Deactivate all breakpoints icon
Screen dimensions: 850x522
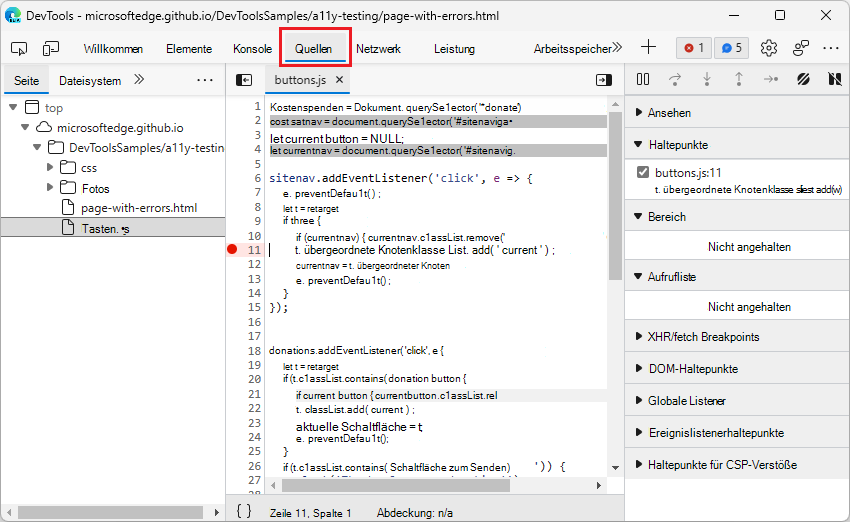pyautogui.click(x=803, y=80)
